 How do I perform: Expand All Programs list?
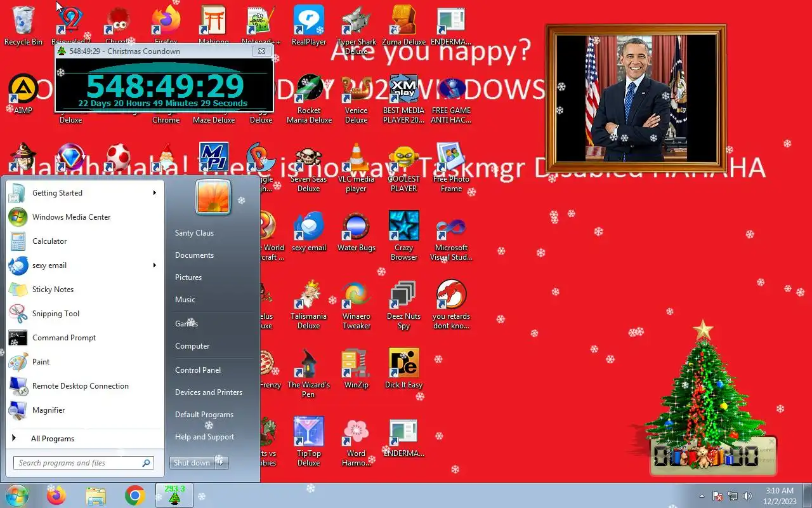pyautogui.click(x=53, y=439)
